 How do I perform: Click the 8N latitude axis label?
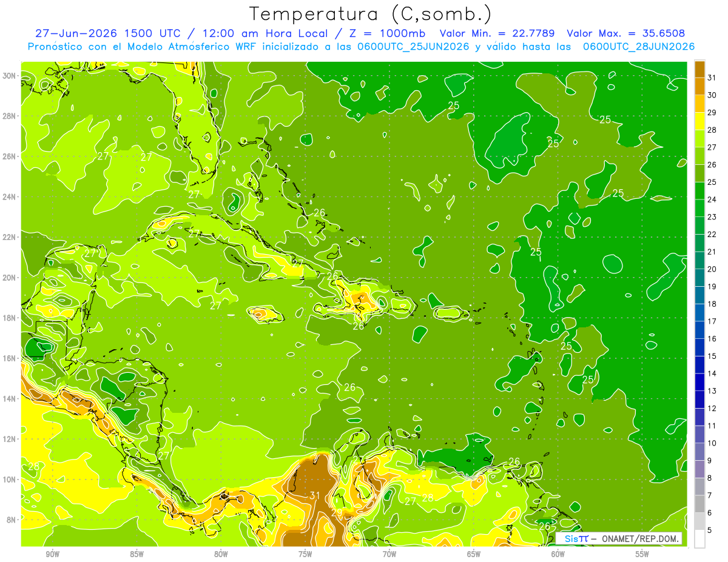[12, 520]
